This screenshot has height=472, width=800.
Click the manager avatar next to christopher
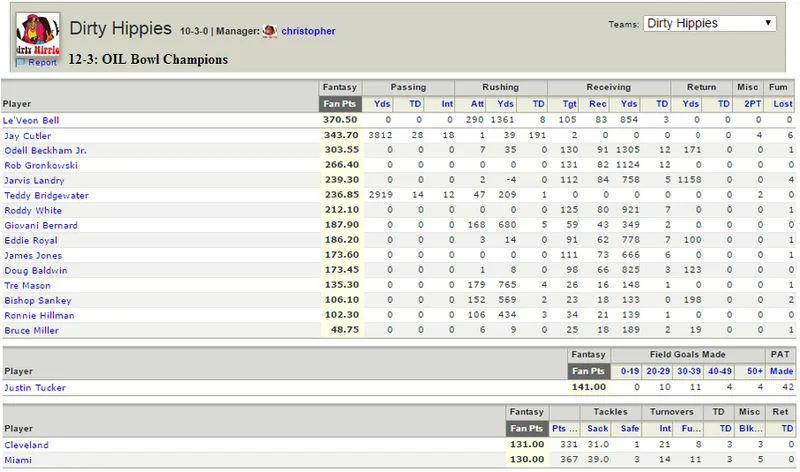pyautogui.click(x=270, y=31)
